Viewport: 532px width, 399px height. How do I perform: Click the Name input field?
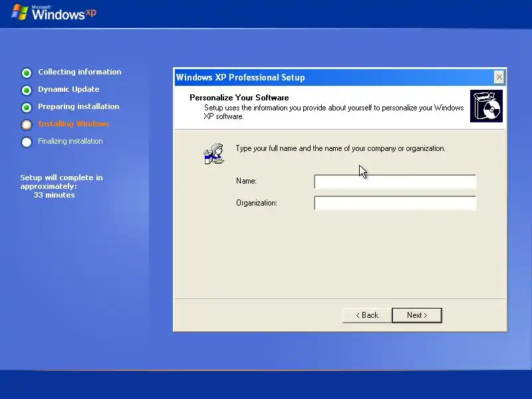tap(395, 182)
